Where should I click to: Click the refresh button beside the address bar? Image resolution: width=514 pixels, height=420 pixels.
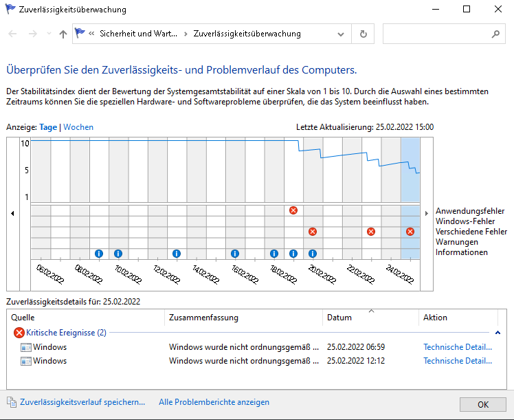(x=364, y=34)
